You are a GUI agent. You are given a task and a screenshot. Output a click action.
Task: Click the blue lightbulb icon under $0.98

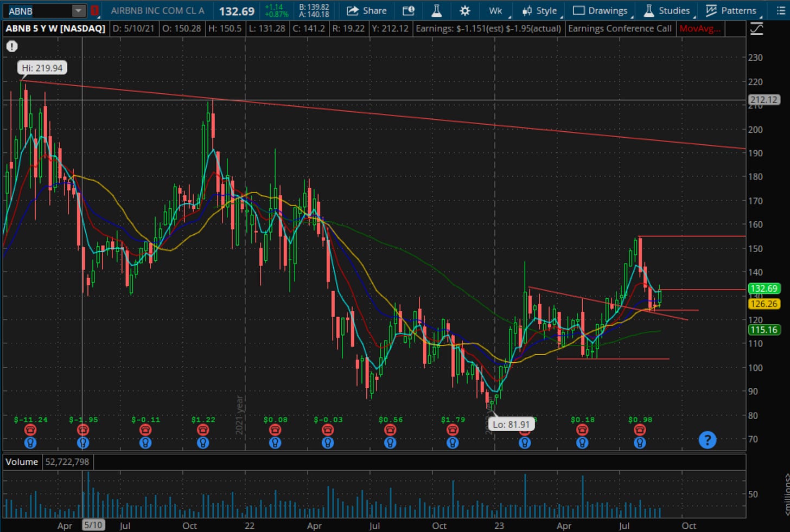pos(640,443)
